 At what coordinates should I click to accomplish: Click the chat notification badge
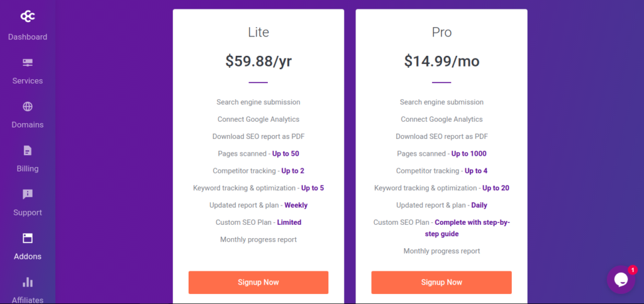pos(633,270)
